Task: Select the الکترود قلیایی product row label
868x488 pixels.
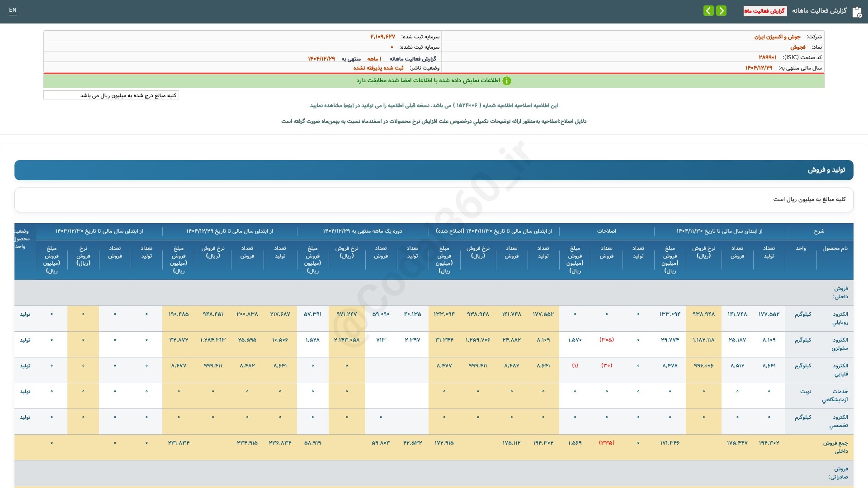Action: (840, 370)
